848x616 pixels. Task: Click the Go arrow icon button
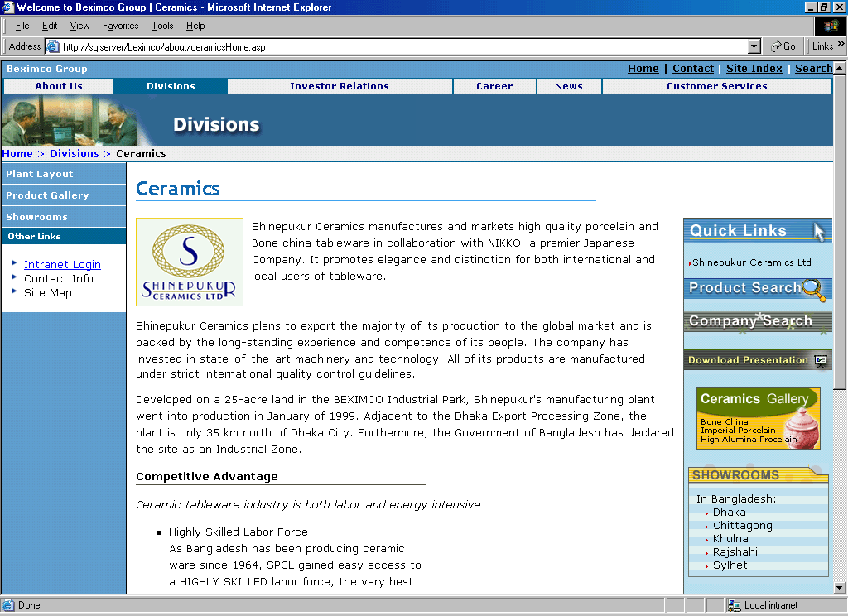coord(776,46)
